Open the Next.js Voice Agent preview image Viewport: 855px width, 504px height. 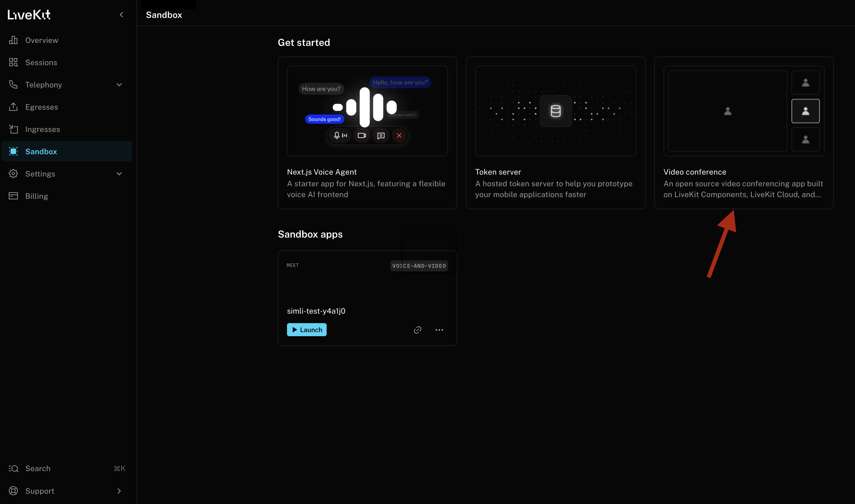tap(367, 111)
